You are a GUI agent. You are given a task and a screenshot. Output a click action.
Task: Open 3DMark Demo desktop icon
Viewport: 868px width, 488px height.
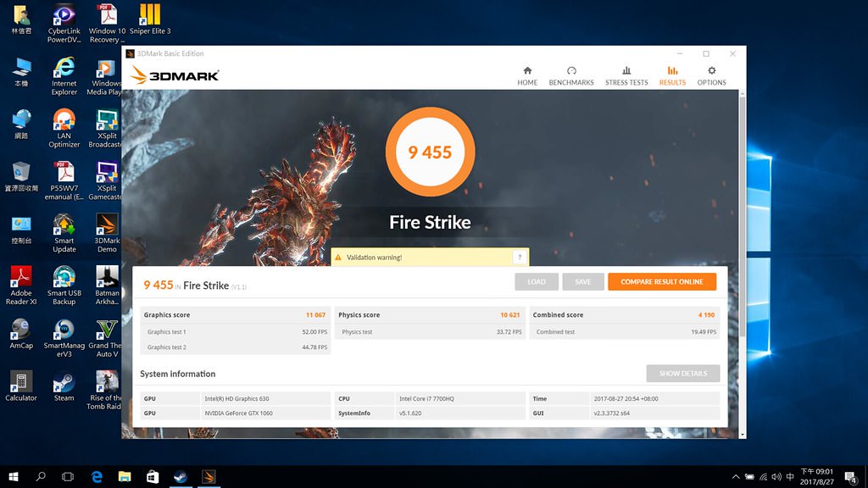click(x=107, y=234)
